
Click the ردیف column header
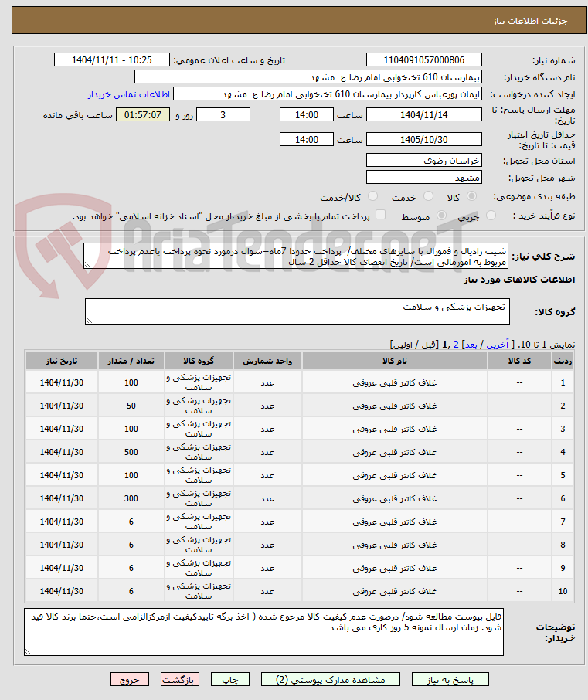coord(563,361)
